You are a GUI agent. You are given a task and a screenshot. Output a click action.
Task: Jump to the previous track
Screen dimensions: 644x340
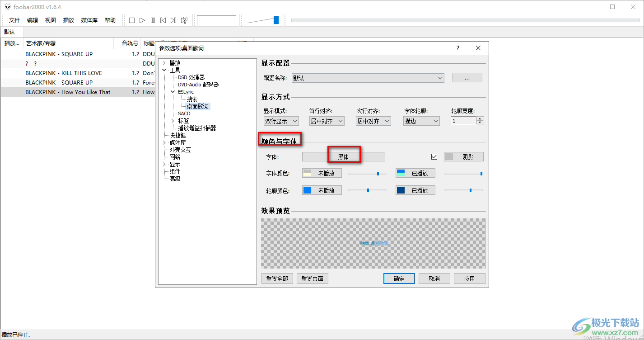[163, 20]
